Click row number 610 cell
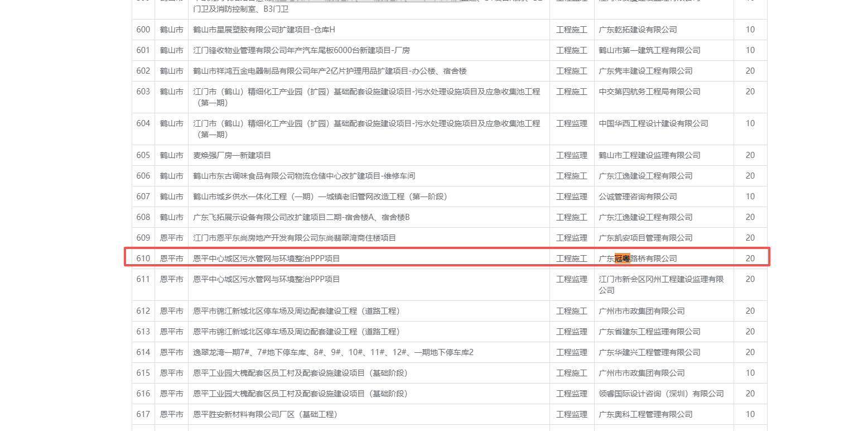This screenshot has width=868, height=431. pyautogui.click(x=143, y=258)
